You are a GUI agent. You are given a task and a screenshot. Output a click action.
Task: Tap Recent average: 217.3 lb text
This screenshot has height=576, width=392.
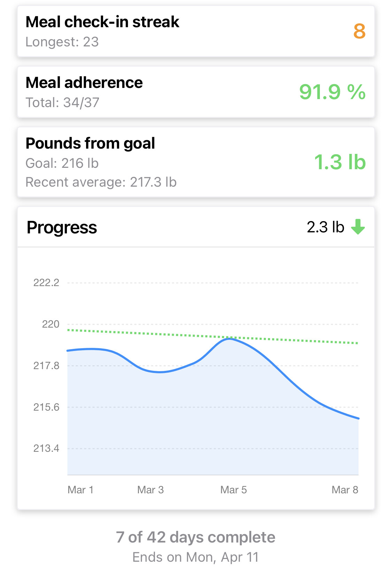(x=101, y=182)
